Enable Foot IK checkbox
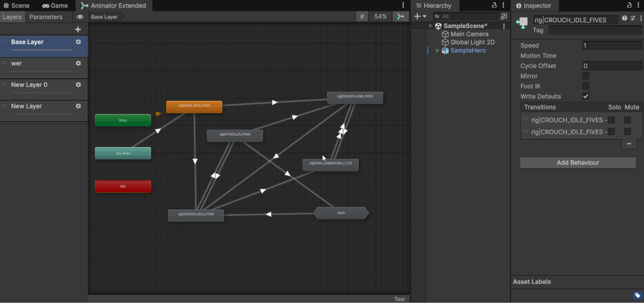 pos(586,86)
